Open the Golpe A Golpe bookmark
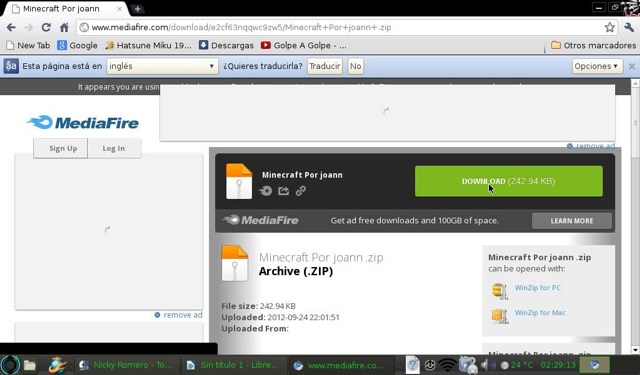The image size is (640, 375). click(x=304, y=45)
